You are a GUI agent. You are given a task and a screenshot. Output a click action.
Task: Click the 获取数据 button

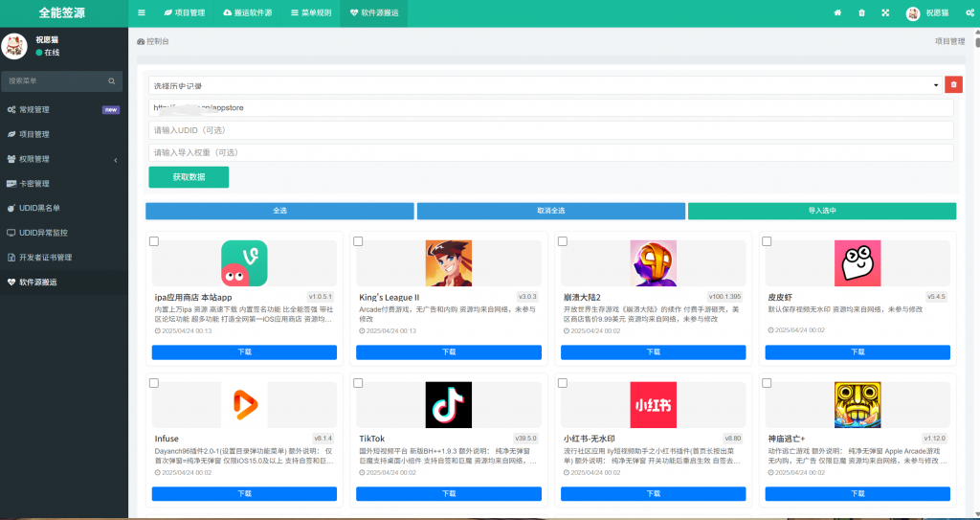(189, 177)
